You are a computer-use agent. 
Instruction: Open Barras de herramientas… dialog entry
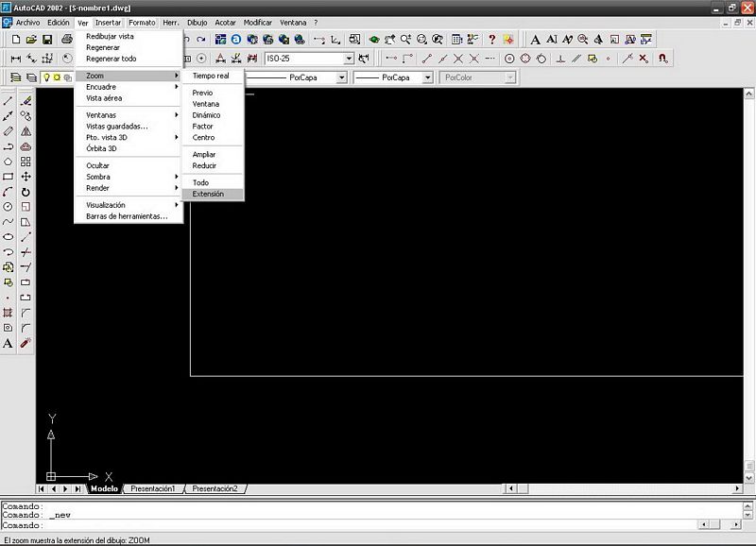pyautogui.click(x=129, y=216)
